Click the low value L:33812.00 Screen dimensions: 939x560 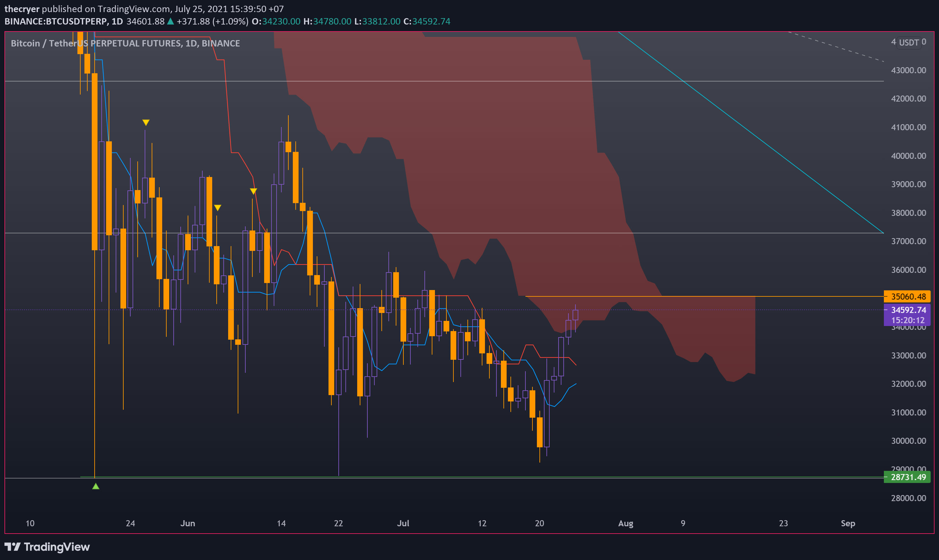pyautogui.click(x=377, y=21)
